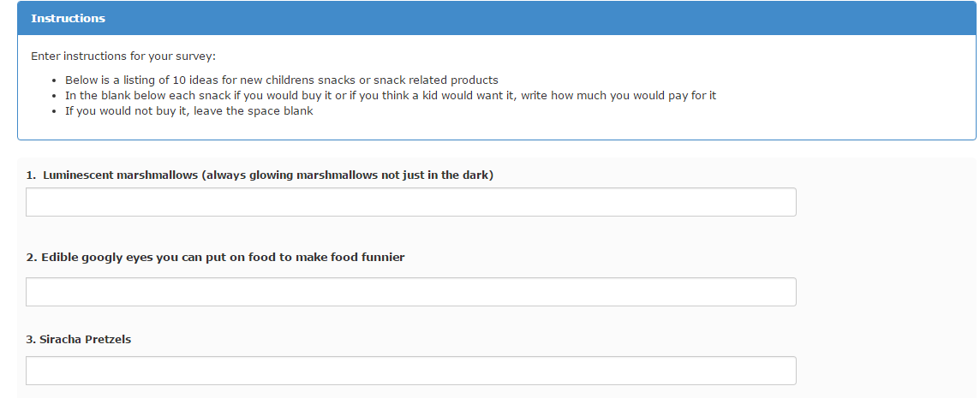This screenshot has height=398, width=980.
Task: Click the "leave the space blank" bullet
Action: (x=189, y=110)
